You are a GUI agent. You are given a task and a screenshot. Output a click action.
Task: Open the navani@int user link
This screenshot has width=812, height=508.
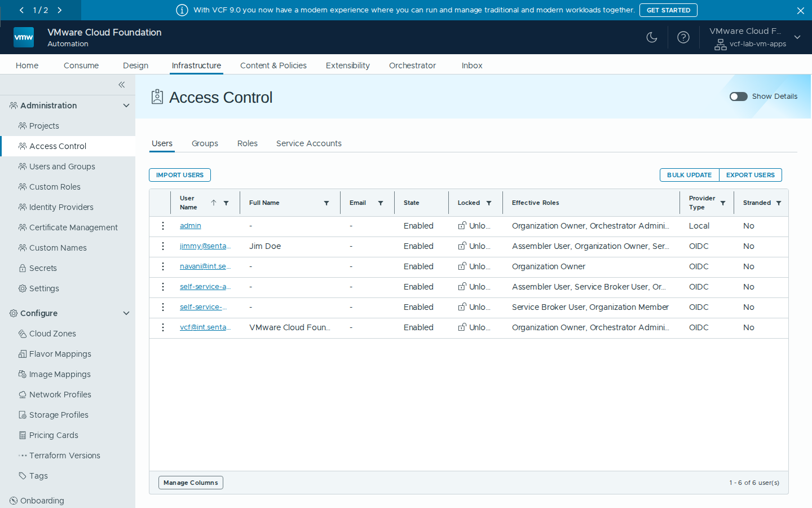[205, 266]
